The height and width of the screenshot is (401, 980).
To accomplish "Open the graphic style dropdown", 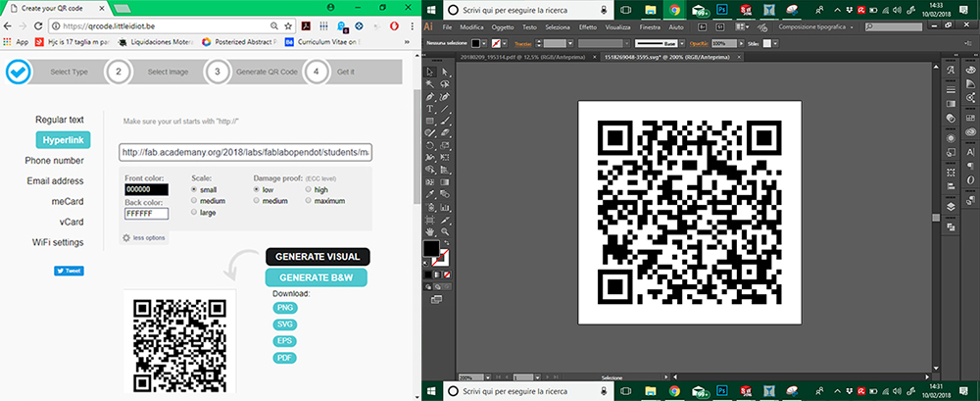I will click(775, 43).
